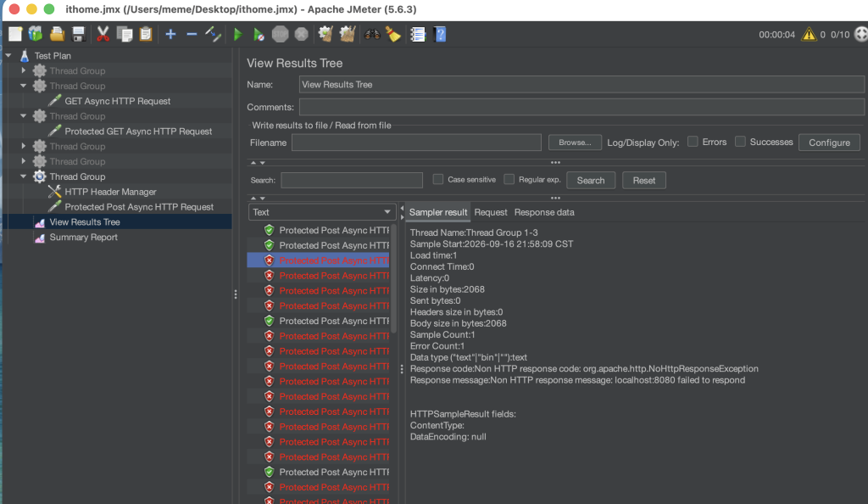Open Help with question mark icon
Viewport: 868px width, 504px height.
click(x=440, y=34)
